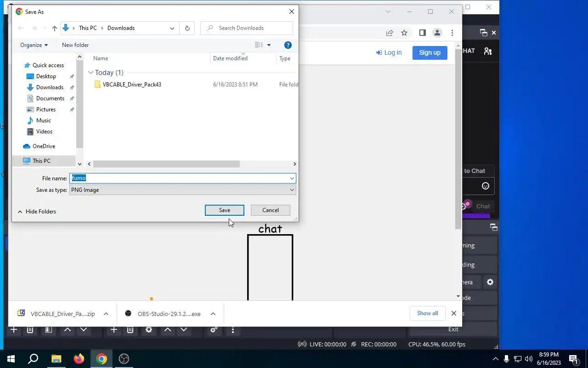Open the File name history dropdown arrow
Screen dimensions: 588x368
point(292,178)
